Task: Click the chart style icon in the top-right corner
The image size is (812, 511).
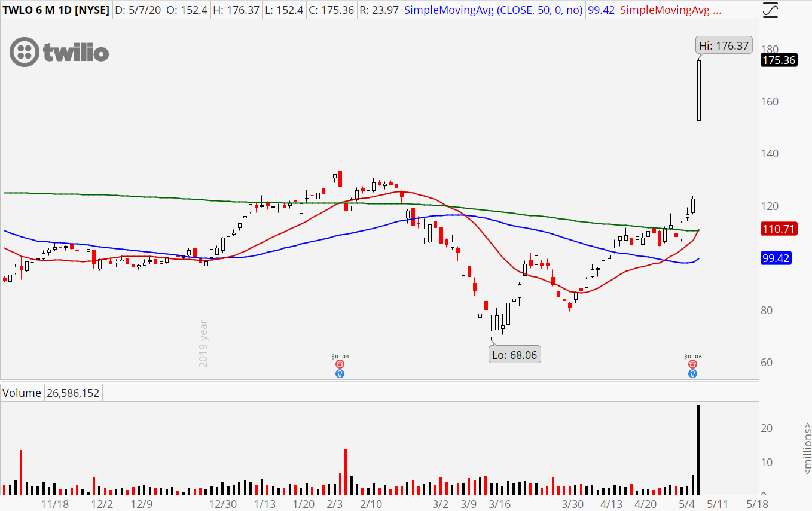Action: pyautogui.click(x=771, y=10)
